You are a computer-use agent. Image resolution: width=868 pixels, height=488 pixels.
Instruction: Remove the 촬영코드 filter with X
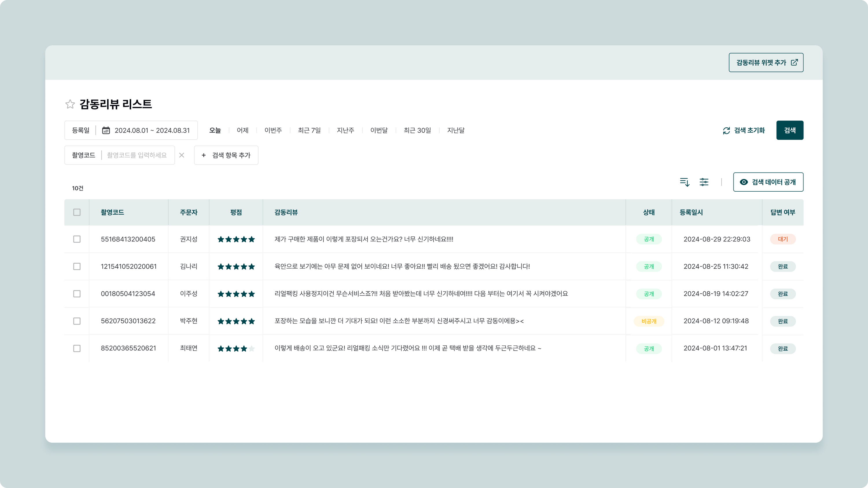[182, 155]
